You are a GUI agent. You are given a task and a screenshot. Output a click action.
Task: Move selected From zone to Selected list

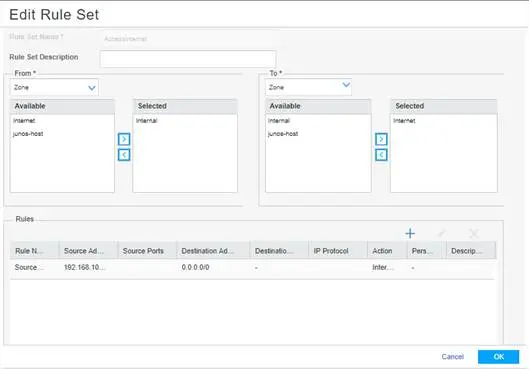[x=124, y=139]
